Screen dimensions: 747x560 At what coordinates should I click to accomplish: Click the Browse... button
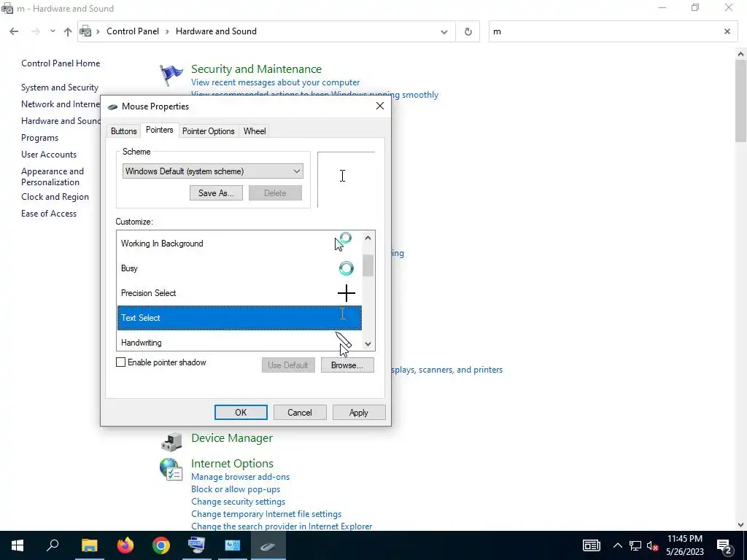[x=347, y=365]
